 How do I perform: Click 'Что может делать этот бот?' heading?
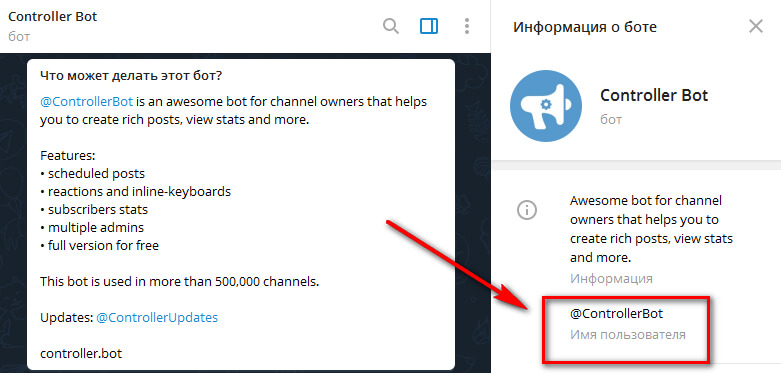(x=131, y=76)
